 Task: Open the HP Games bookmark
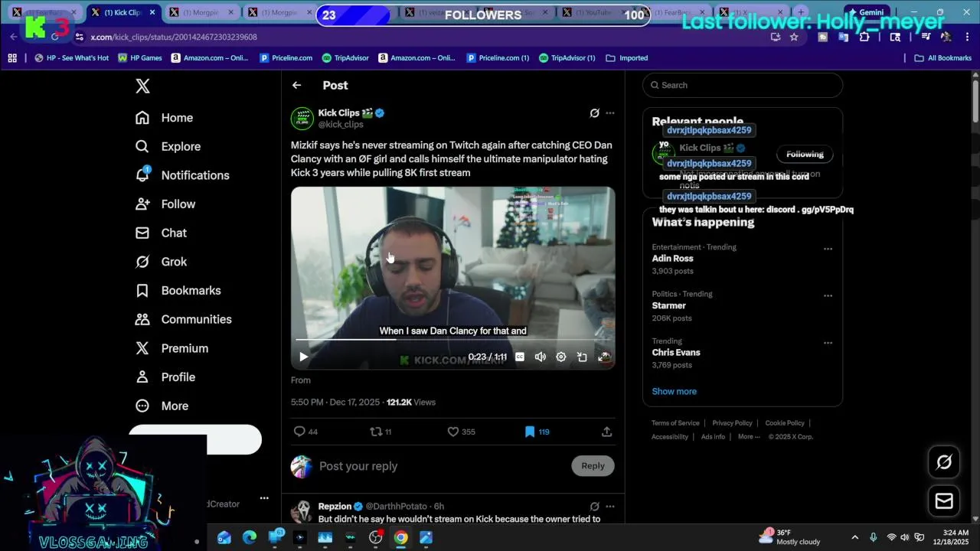[140, 58]
